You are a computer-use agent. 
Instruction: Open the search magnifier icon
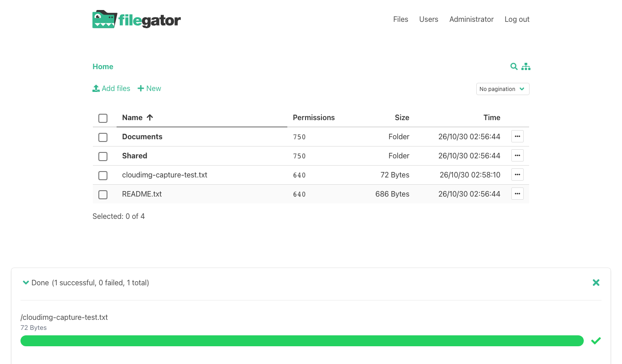point(514,66)
